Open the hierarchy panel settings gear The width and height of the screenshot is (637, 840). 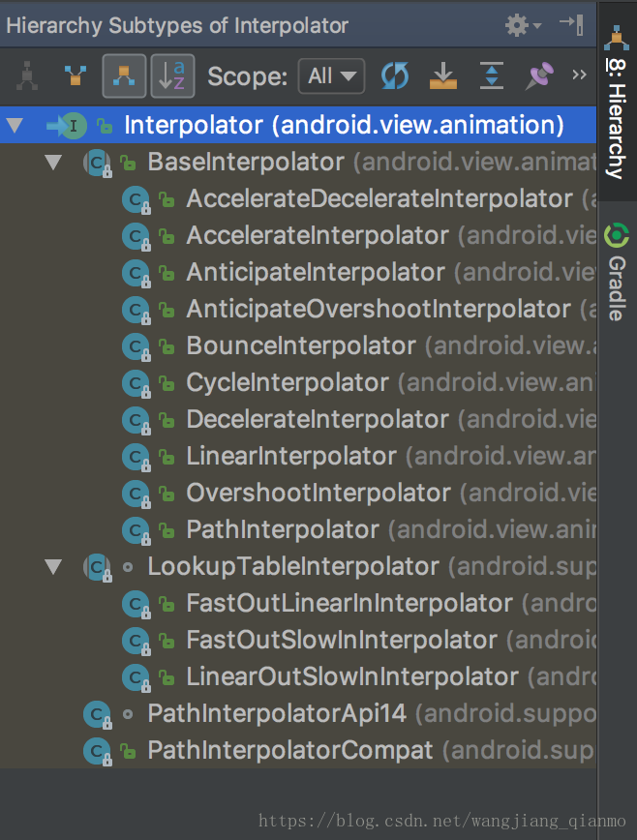[x=523, y=25]
